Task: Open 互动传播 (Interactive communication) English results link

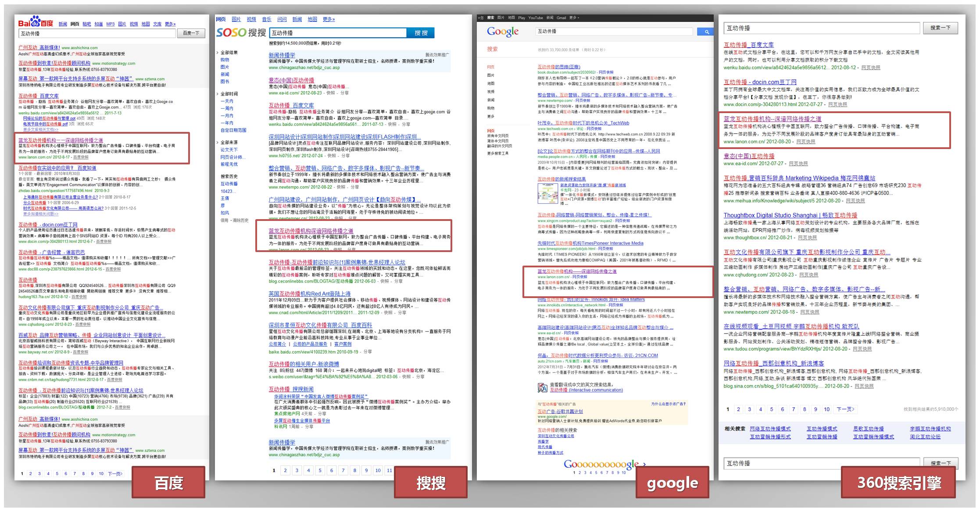Action: coord(586,390)
